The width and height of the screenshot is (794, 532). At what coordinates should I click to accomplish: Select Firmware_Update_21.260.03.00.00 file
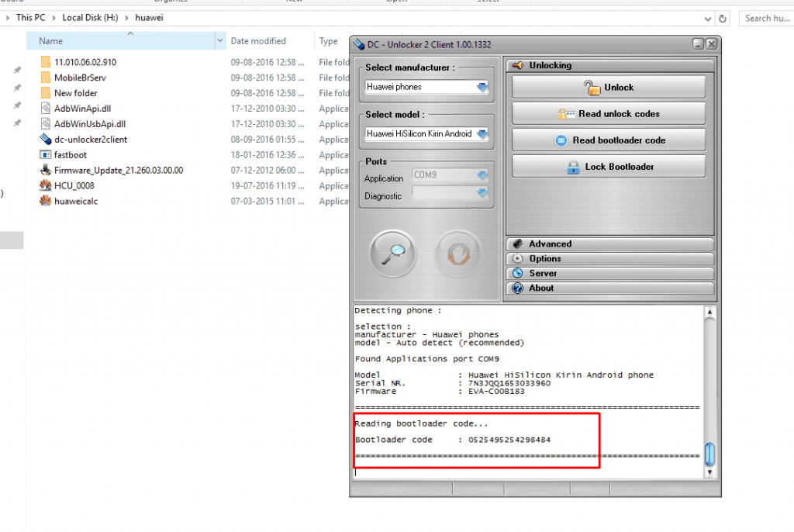pyautogui.click(x=119, y=171)
